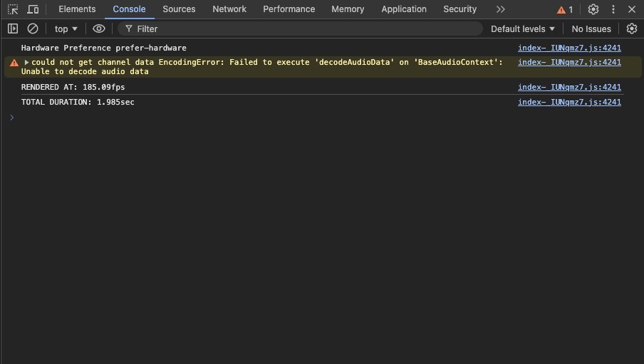Open source link for Hardware Preference message
Screen dimensions: 644x364
[x=569, y=48]
